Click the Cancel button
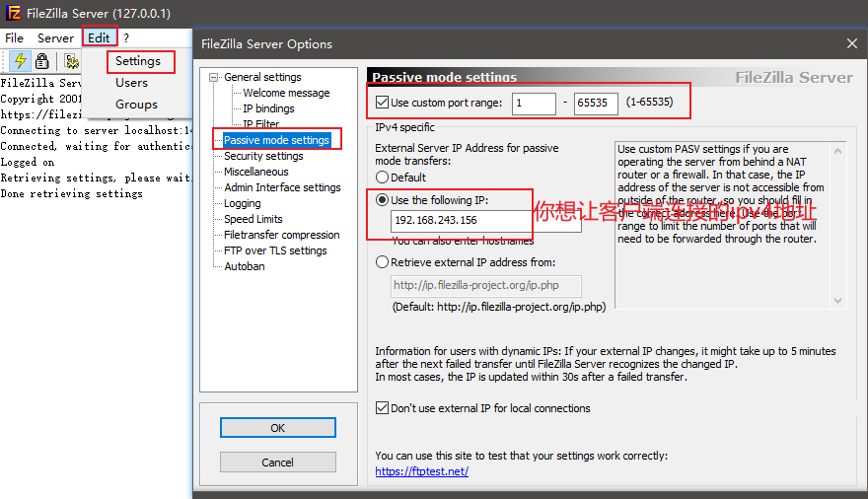 click(278, 463)
